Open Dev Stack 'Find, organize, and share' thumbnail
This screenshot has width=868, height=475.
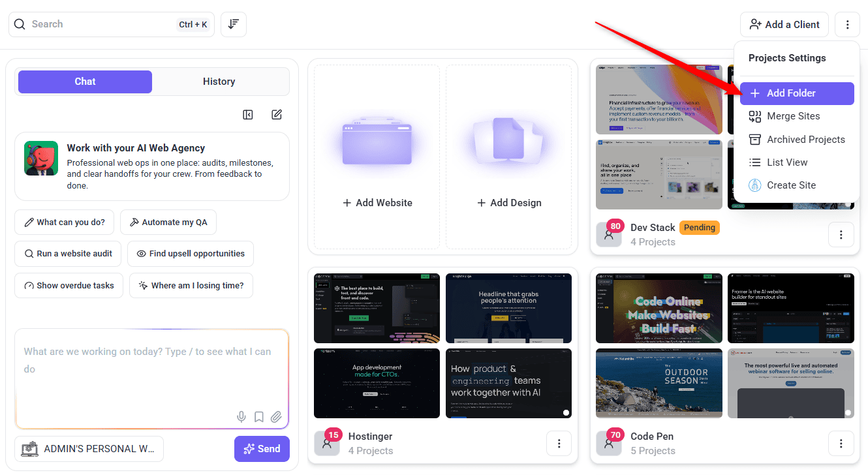pos(659,174)
